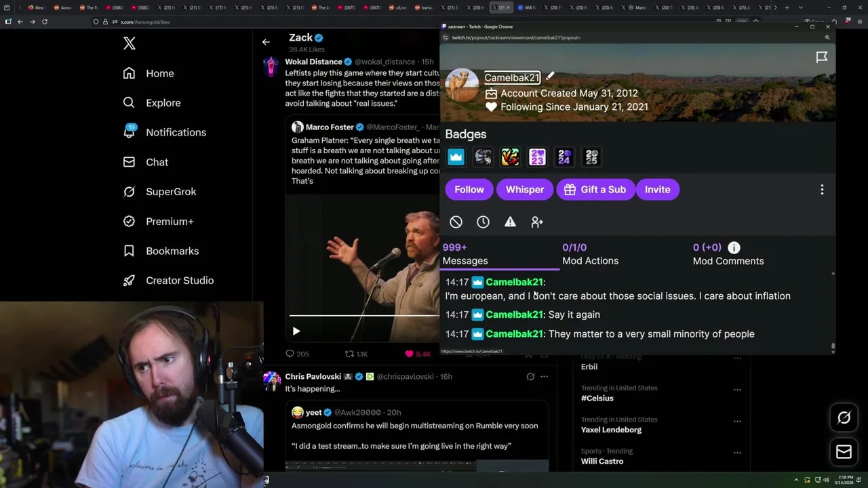Click the video progress bar
The image size is (868, 488).
tap(364, 316)
